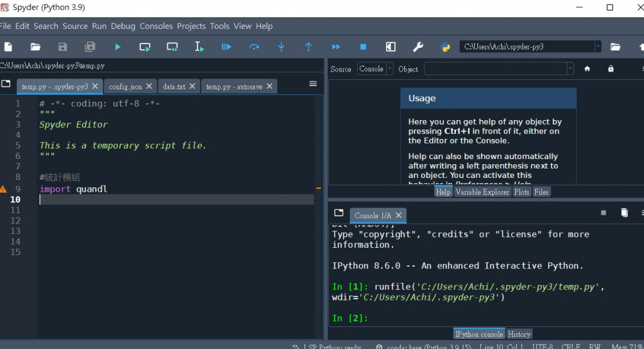Switch to the History tab
The image size is (644, 349).
519,334
